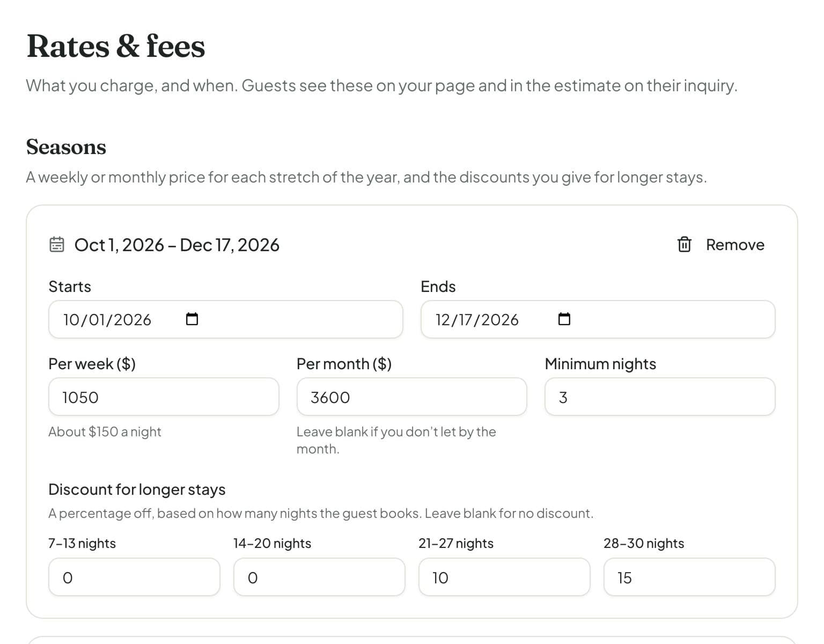The image size is (824, 644).
Task: Edit the 21–27 nights discount field
Action: click(x=504, y=577)
